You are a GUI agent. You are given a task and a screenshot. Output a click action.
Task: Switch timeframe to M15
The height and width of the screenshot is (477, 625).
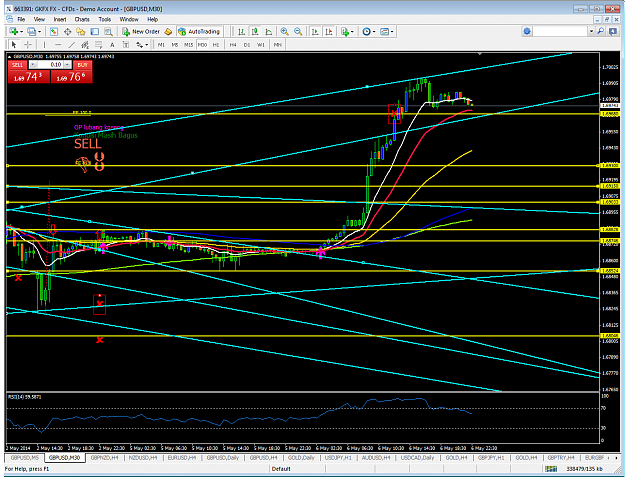tap(189, 45)
